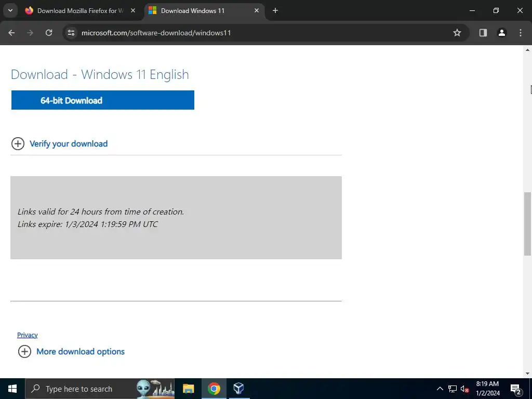Open Chrome's three-dot menu
Image resolution: width=532 pixels, height=399 pixels.
(x=521, y=33)
